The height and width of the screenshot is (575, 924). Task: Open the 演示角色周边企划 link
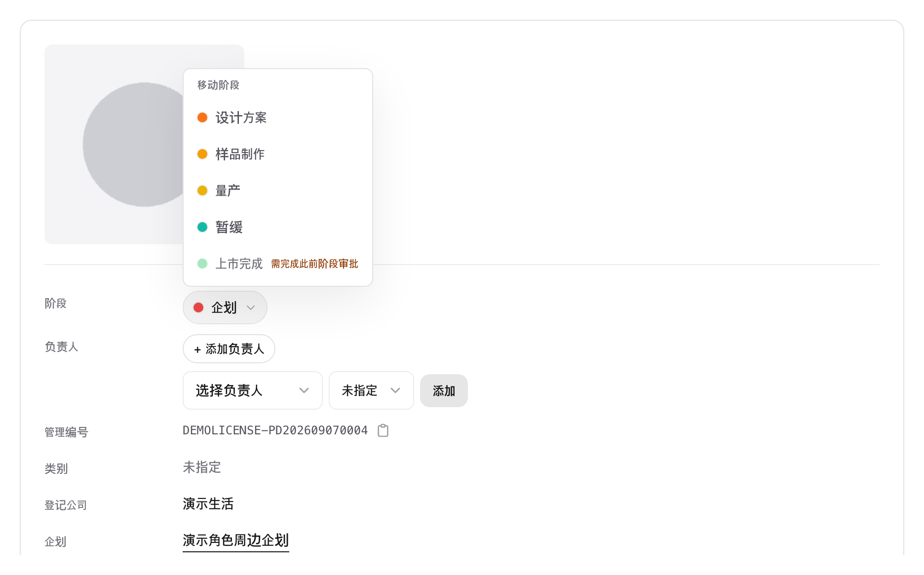236,540
